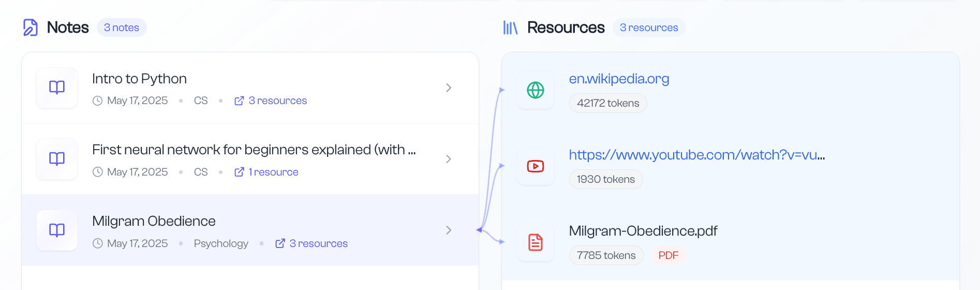Viewport: 980px width, 290px height.
Task: Click the May 17, 2025 date under Milgram Obedience
Action: click(x=138, y=243)
